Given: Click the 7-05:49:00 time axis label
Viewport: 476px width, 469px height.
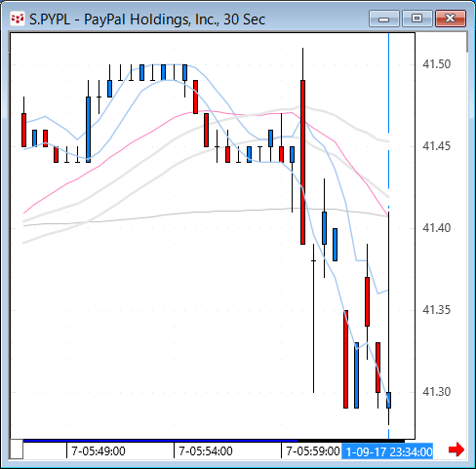Looking at the screenshot, I should coord(99,451).
